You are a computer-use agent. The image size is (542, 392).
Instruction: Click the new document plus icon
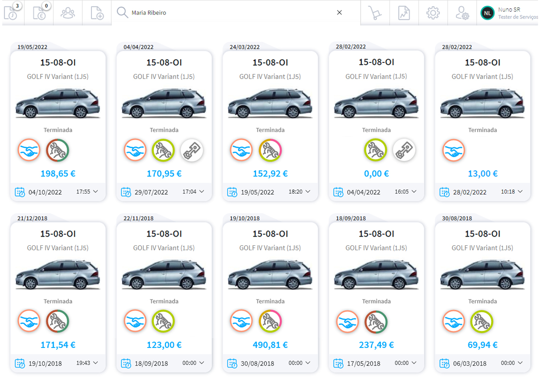pos(97,13)
